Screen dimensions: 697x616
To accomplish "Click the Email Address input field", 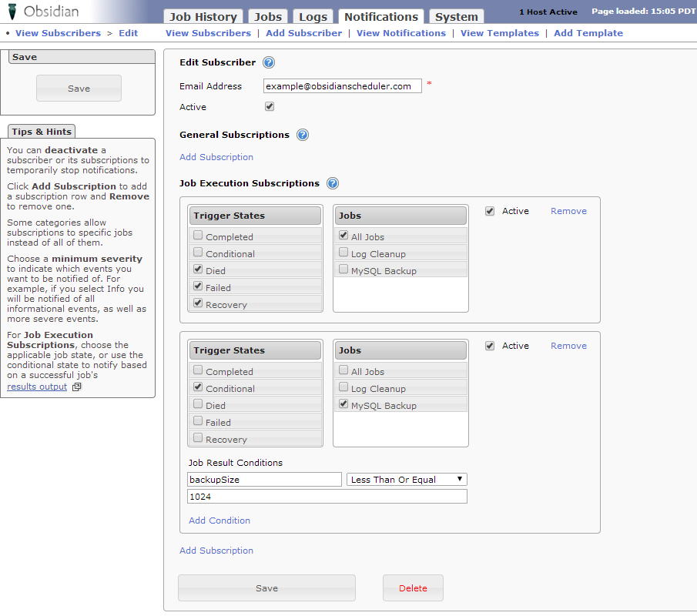I will 342,86.
